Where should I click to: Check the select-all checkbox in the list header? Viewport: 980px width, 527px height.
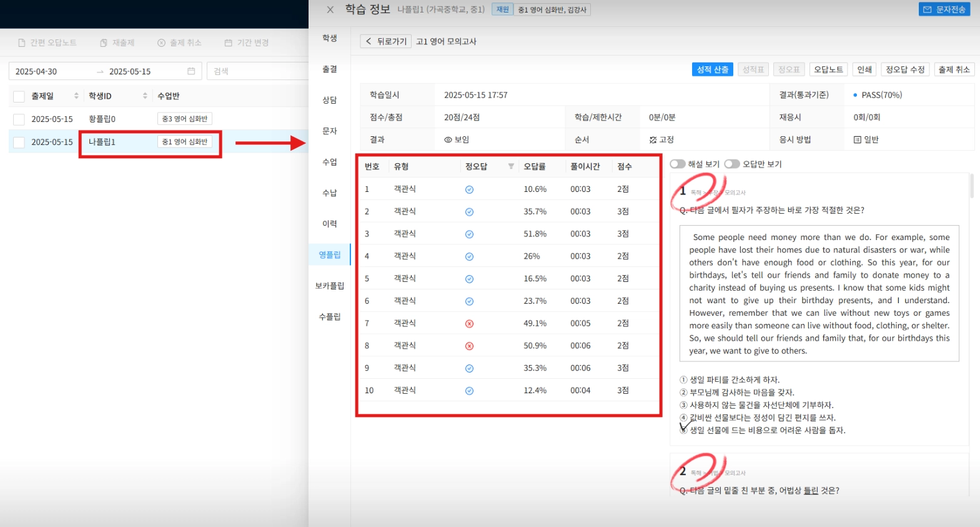[x=19, y=96]
